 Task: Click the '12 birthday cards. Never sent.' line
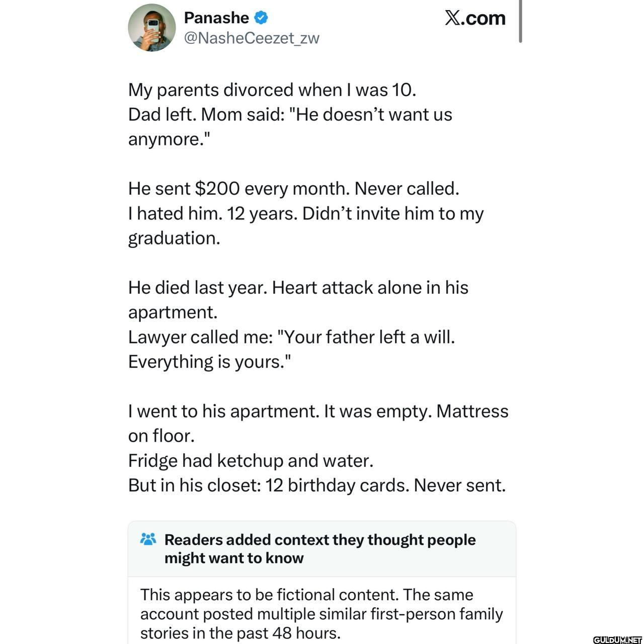(x=317, y=486)
